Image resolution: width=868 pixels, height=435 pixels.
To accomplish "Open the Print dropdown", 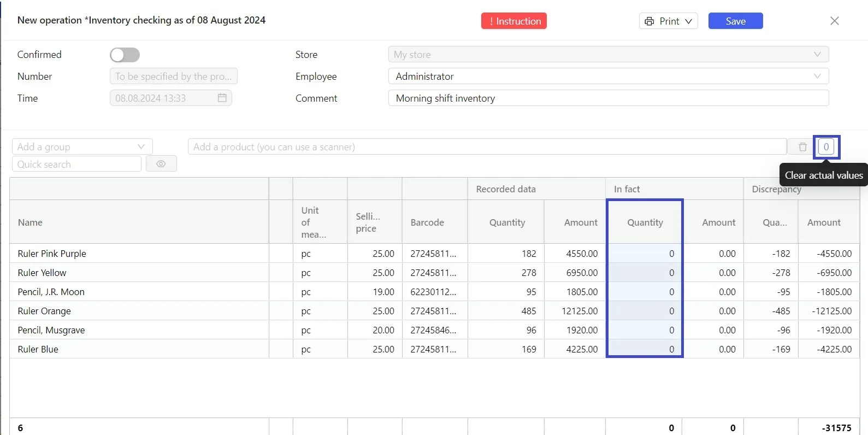I will 668,21.
